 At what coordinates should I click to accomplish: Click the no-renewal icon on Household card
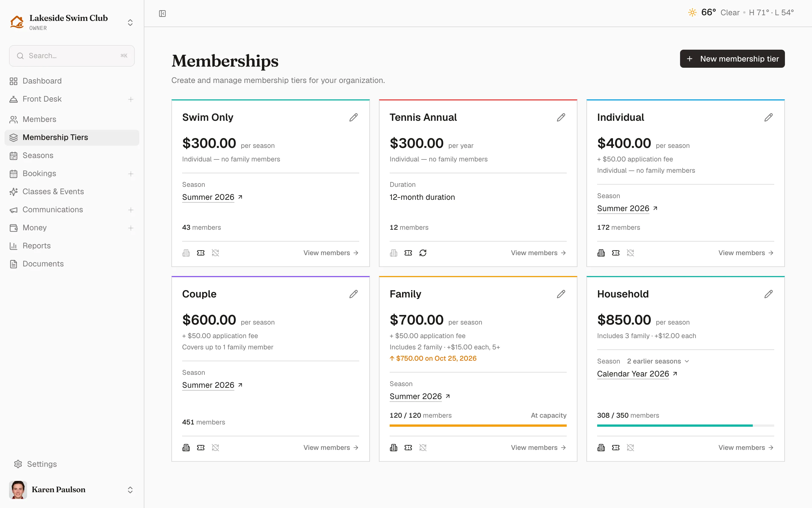(630, 448)
